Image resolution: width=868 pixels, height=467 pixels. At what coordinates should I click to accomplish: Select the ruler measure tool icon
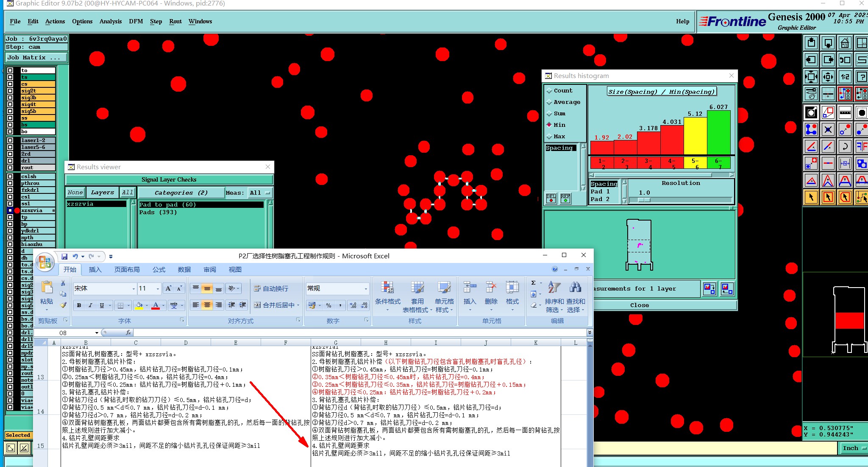[845, 112]
